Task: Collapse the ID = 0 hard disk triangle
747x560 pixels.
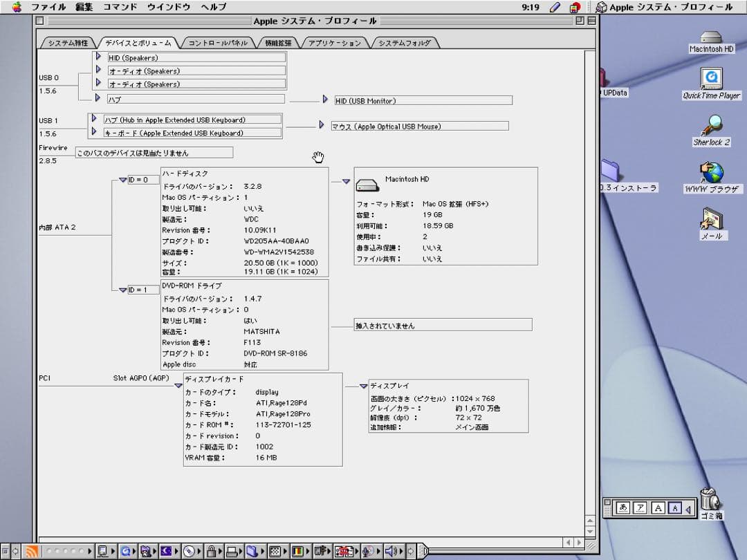Action: click(x=122, y=181)
